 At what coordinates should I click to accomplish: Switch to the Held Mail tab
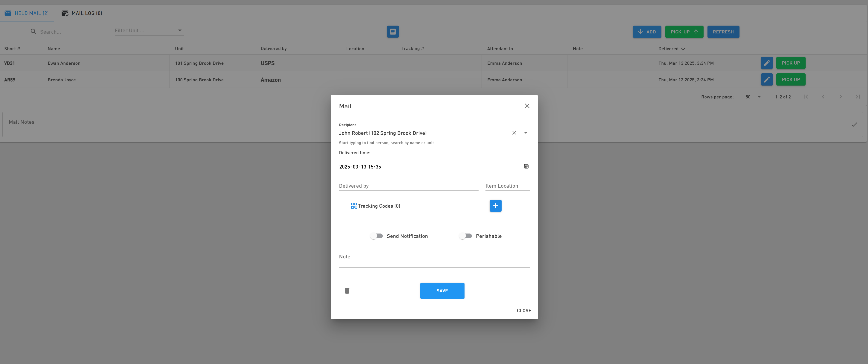27,13
